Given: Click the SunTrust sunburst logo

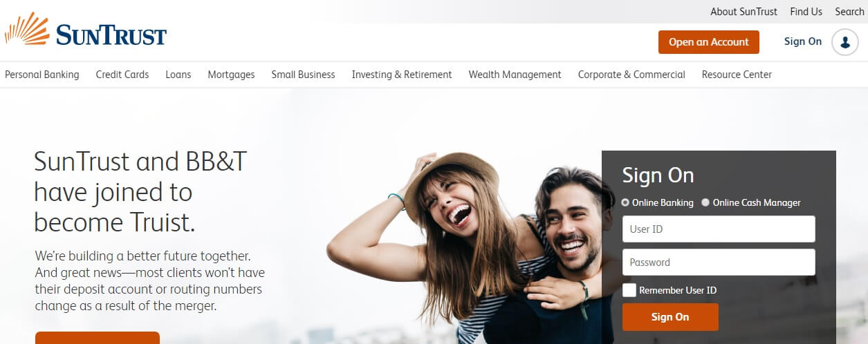Looking at the screenshot, I should click(85, 30).
